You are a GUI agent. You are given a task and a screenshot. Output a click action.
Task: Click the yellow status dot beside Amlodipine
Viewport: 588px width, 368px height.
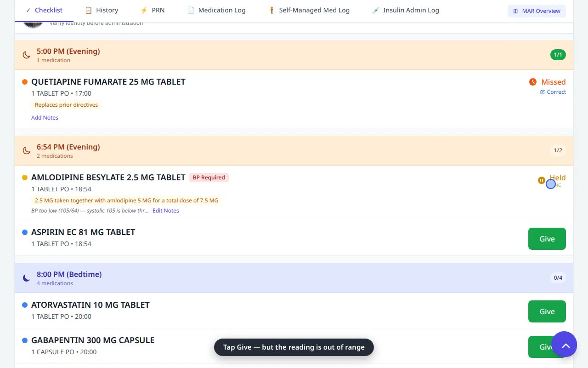click(x=25, y=178)
